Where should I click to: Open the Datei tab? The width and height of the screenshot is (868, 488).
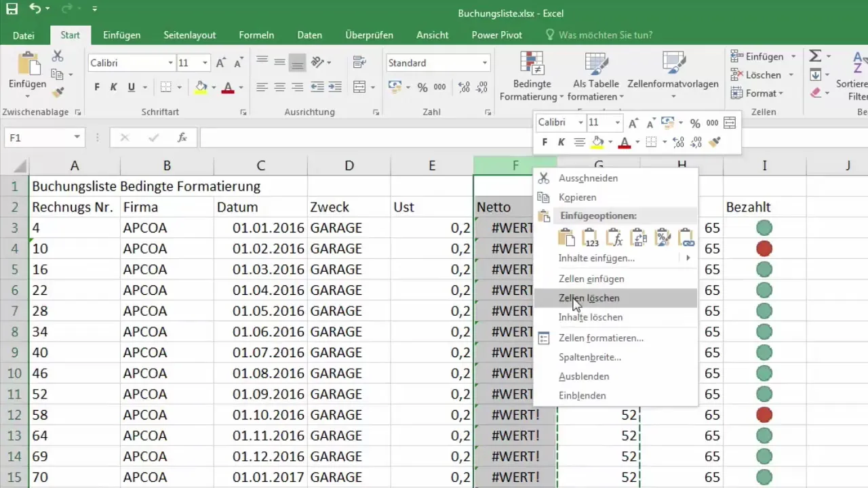[x=24, y=35]
